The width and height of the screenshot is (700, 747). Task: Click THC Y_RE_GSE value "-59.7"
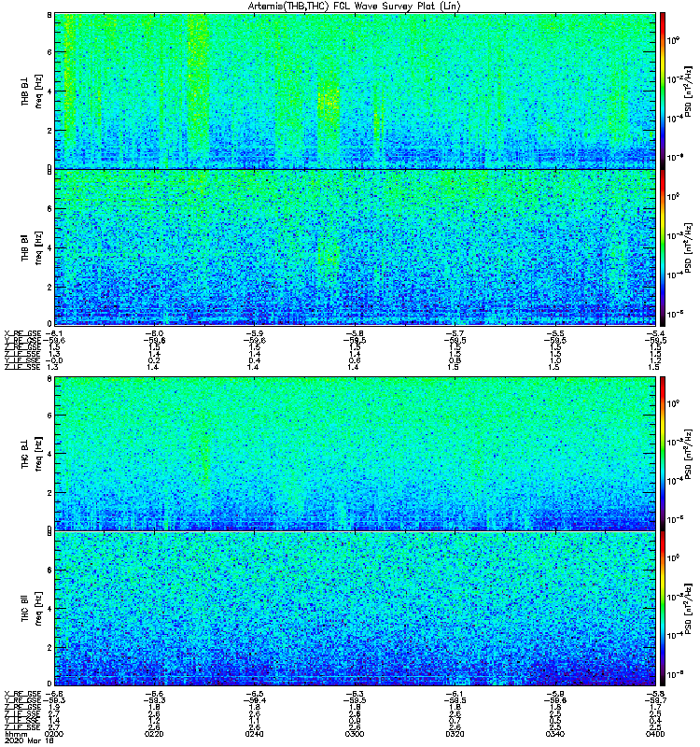coord(655,700)
